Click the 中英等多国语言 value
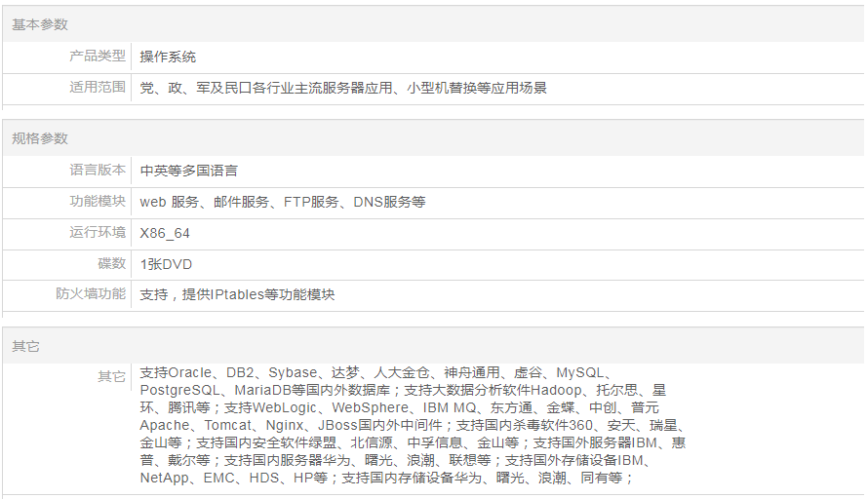This screenshot has height=499, width=868. point(188,171)
